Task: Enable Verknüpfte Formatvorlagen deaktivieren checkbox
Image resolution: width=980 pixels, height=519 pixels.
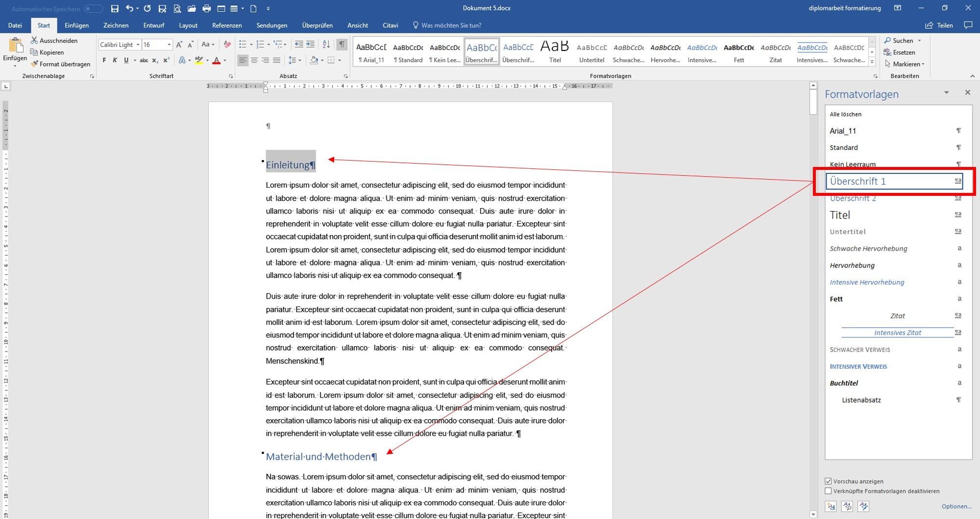Action: coord(828,491)
